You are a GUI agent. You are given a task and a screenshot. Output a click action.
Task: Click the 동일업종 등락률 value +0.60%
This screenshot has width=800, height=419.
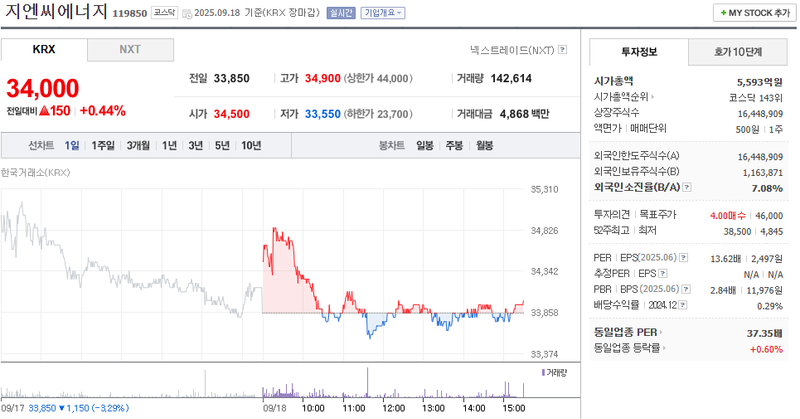pos(766,349)
